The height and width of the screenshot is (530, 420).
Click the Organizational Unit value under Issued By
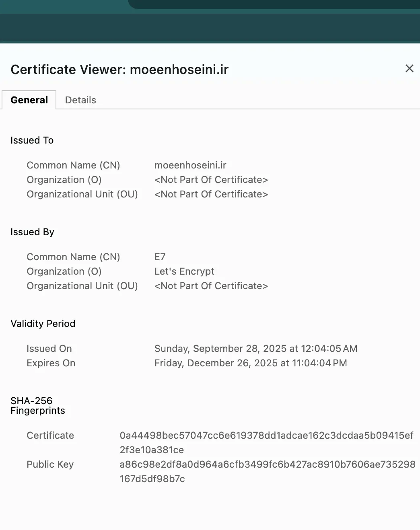pos(211,286)
